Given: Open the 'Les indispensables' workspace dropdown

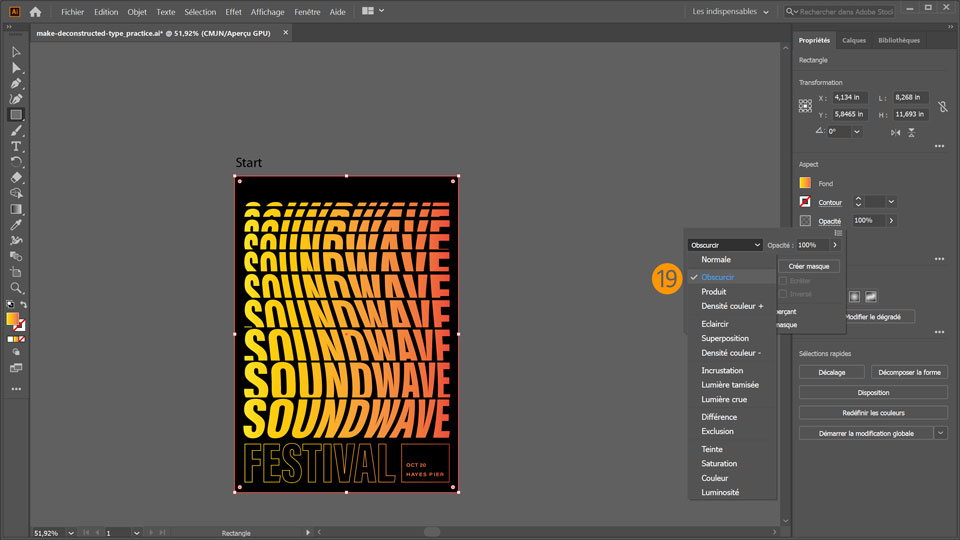Looking at the screenshot, I should [x=731, y=12].
